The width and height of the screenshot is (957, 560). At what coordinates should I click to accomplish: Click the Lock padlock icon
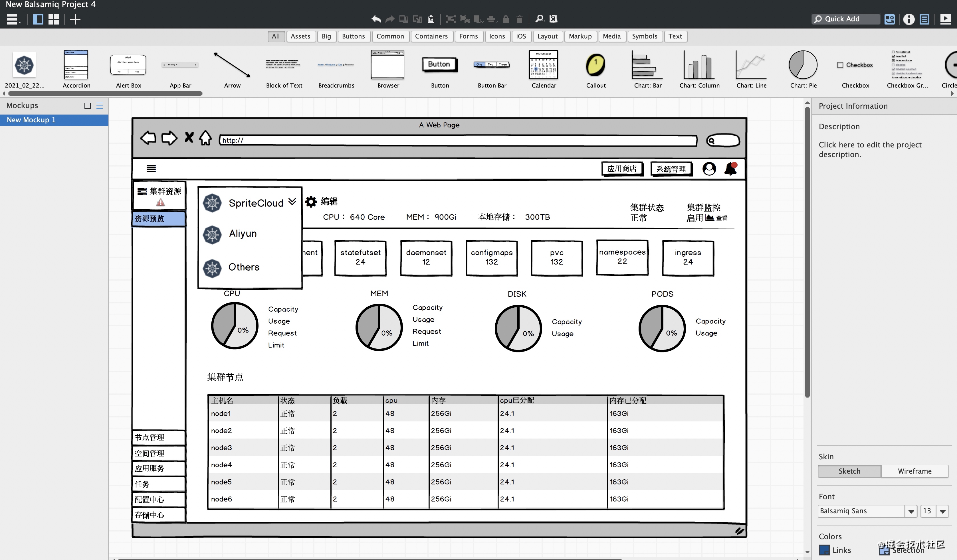tap(505, 19)
